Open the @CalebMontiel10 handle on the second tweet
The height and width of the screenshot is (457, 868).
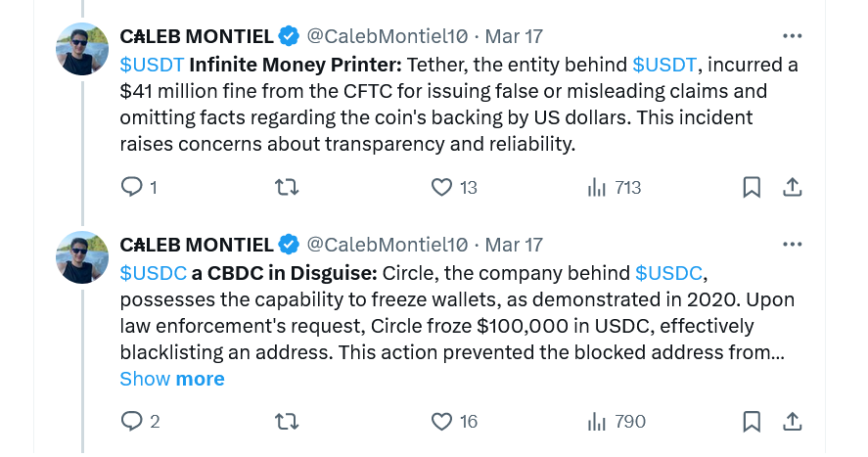pos(388,245)
